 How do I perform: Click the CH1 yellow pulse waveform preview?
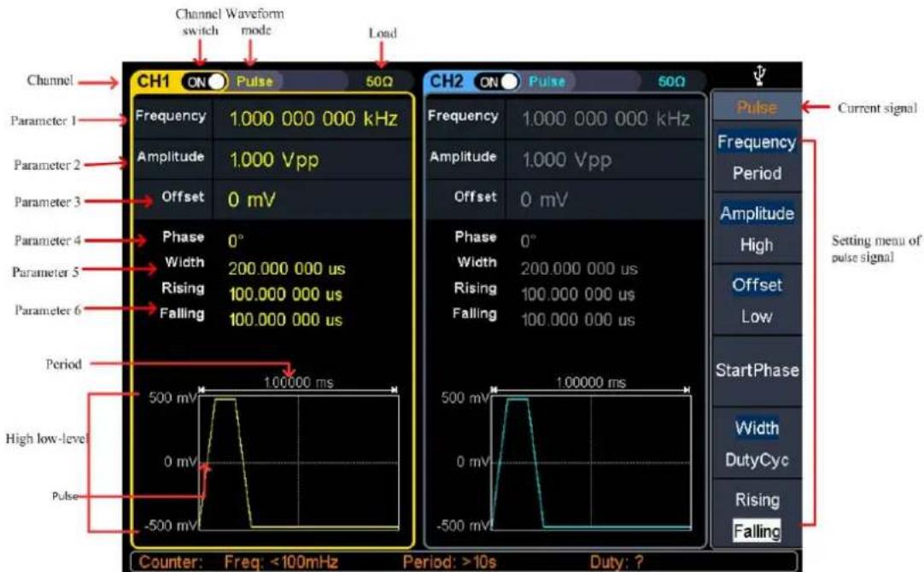point(299,463)
